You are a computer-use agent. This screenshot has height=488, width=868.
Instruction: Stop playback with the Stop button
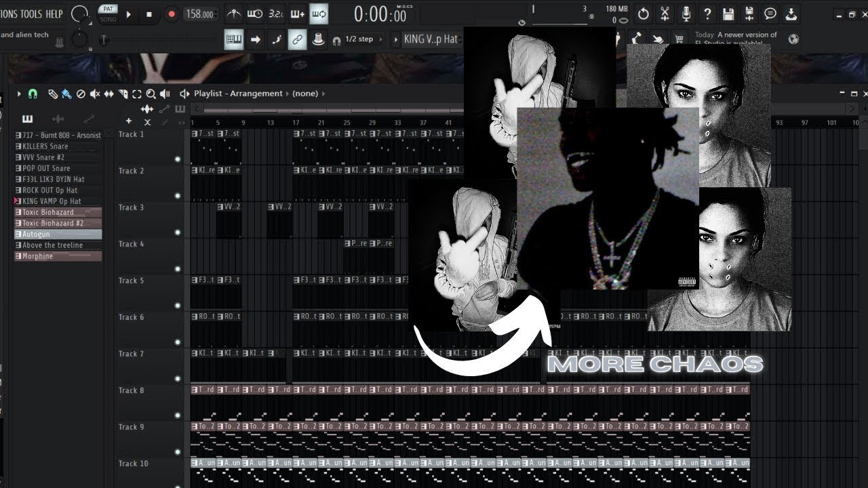[149, 14]
